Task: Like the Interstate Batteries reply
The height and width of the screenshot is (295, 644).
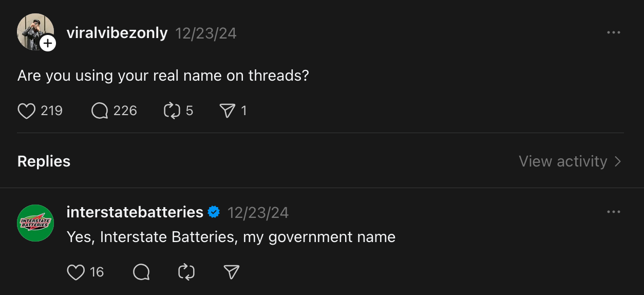Action: pyautogui.click(x=76, y=272)
